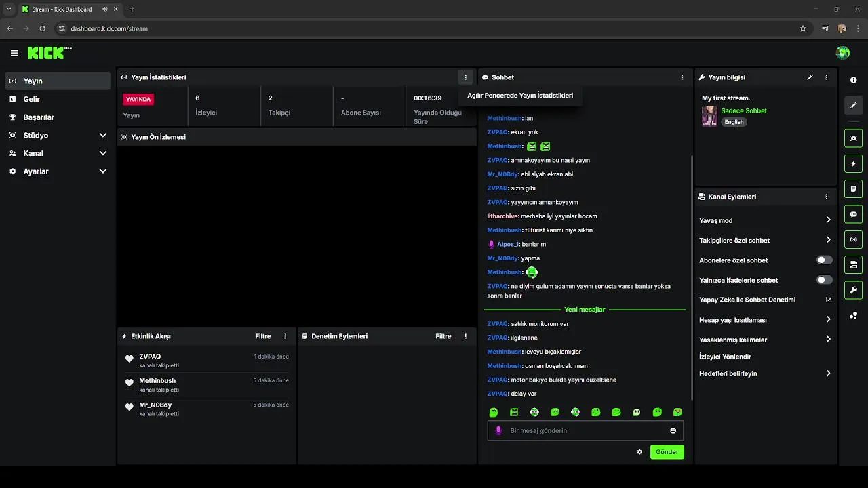
Task: Reload the page in Chrome
Action: [42, 28]
